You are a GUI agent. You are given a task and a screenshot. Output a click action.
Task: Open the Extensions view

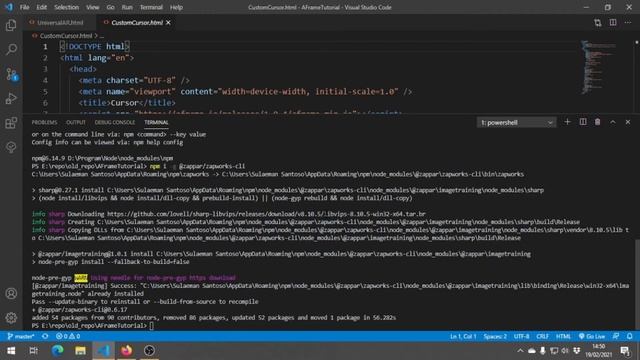coord(11,122)
